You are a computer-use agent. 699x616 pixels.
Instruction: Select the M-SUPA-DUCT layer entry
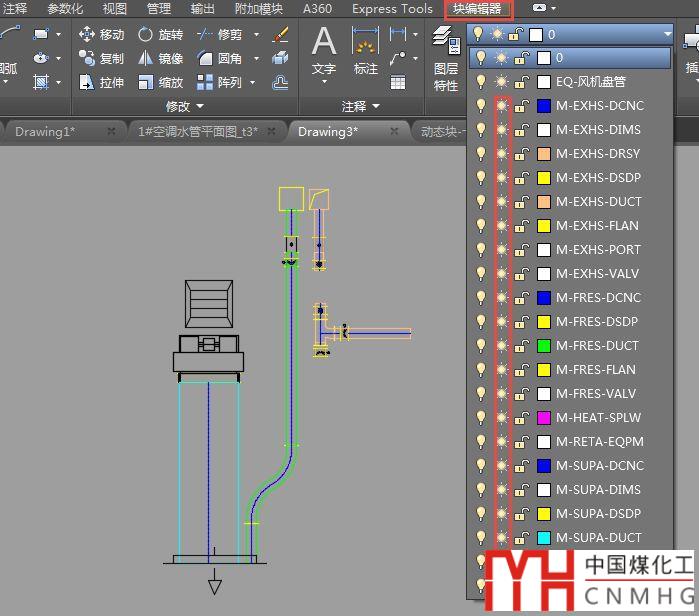[599, 538]
